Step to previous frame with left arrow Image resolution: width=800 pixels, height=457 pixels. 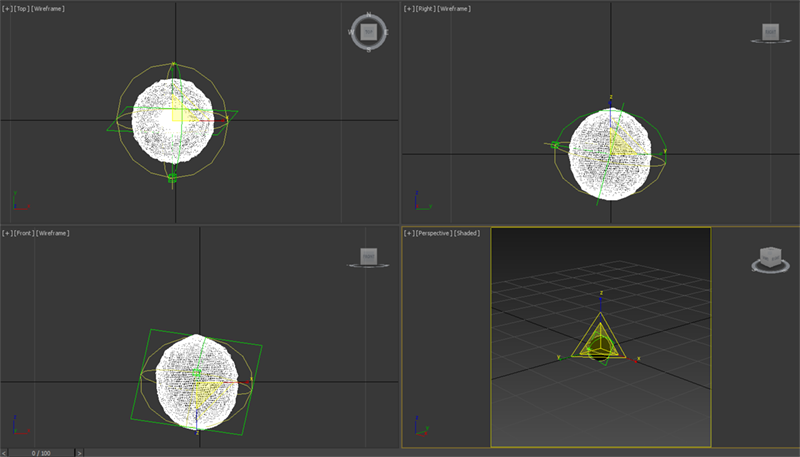(x=5, y=452)
